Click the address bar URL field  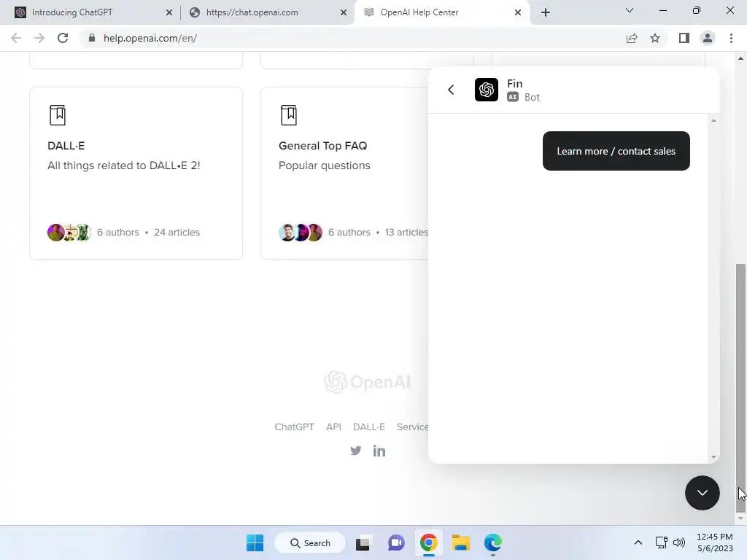tap(352, 38)
